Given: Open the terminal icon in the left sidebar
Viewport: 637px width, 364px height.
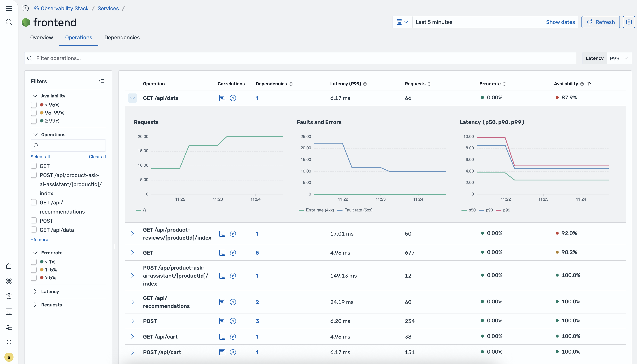Looking at the screenshot, I should pos(9,312).
